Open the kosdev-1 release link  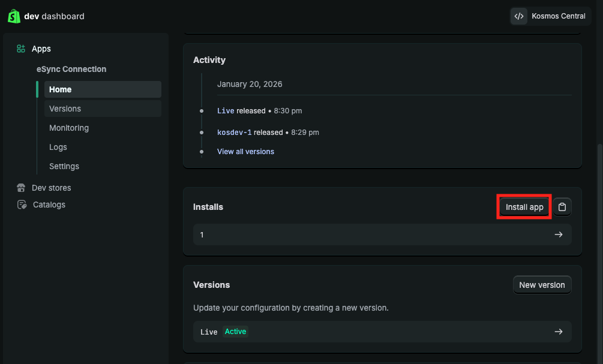point(234,132)
